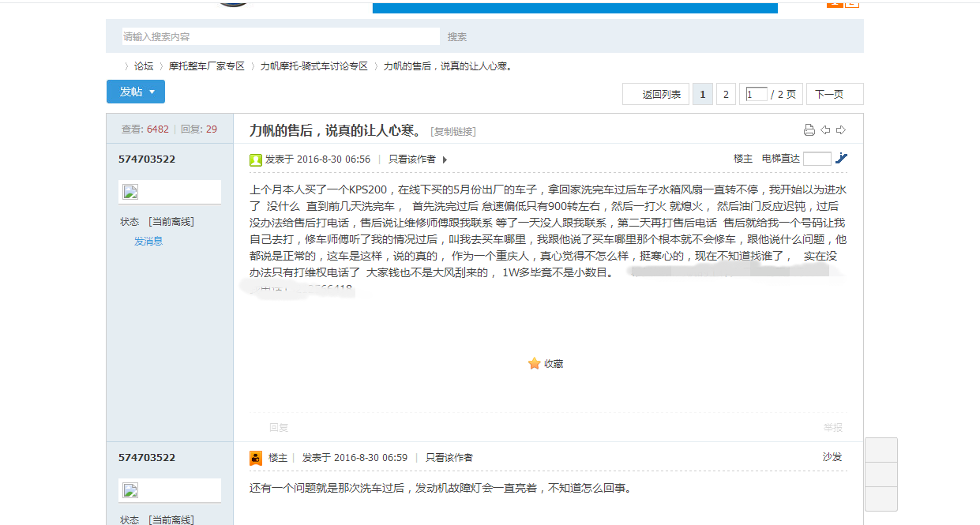Image resolution: width=980 pixels, height=525 pixels.
Task: Click the 电梯直达 floor input box
Action: tap(817, 159)
